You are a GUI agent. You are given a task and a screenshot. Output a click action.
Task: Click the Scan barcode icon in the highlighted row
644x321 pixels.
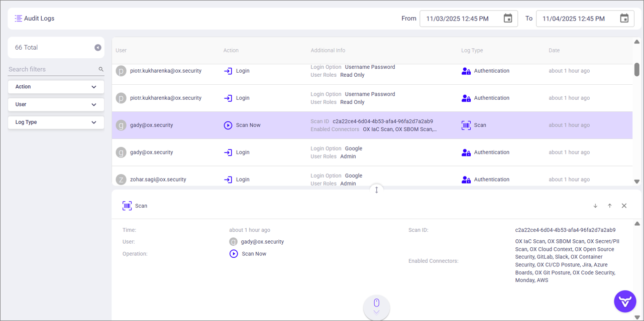(x=466, y=125)
